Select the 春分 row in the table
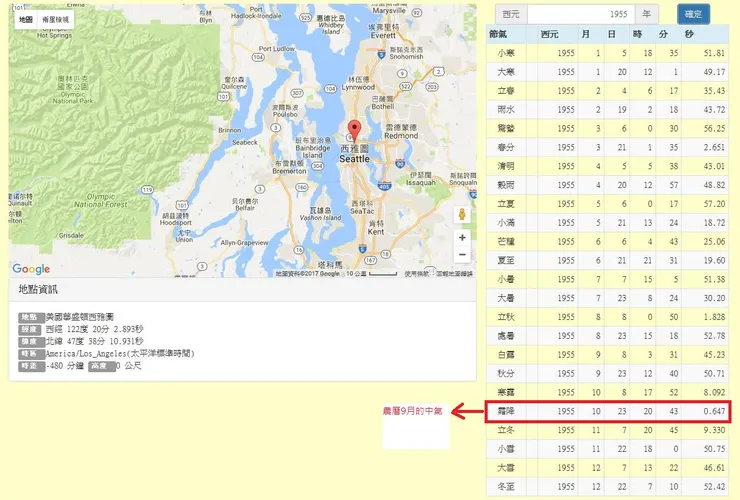This screenshot has height=500, width=740. tap(607, 147)
